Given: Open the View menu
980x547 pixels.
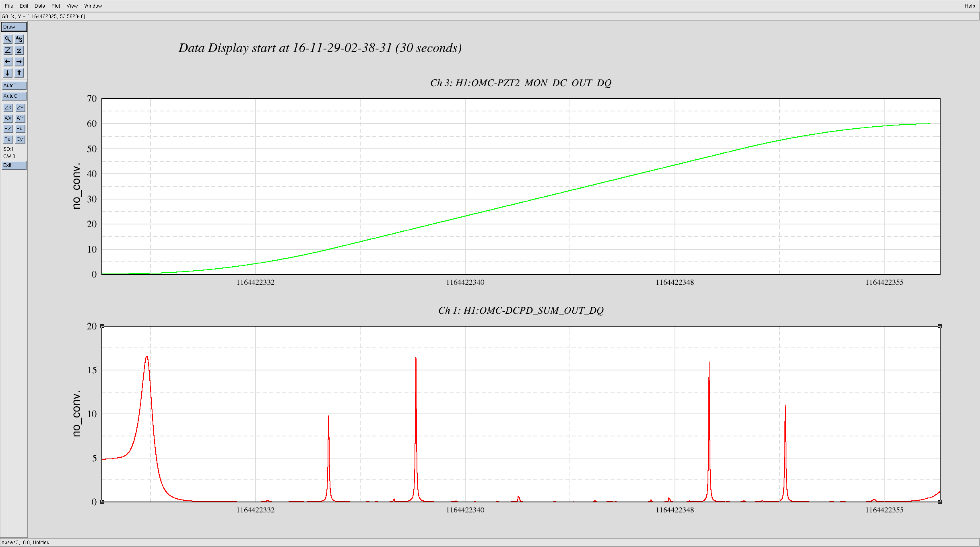Looking at the screenshot, I should [x=72, y=6].
